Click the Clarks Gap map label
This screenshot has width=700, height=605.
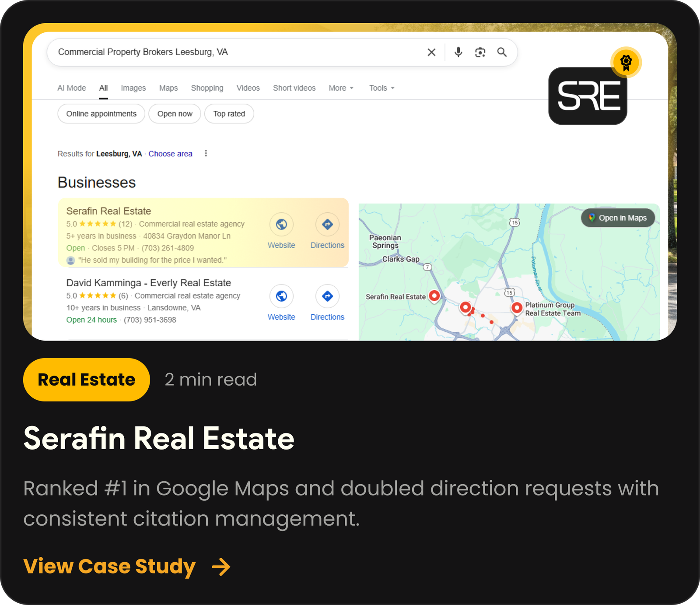coord(401,259)
